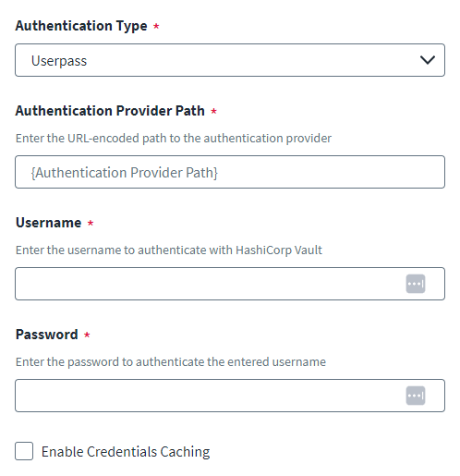Click the Authentication Type field label
Viewport: 460px width, 476px height.
[x=81, y=26]
